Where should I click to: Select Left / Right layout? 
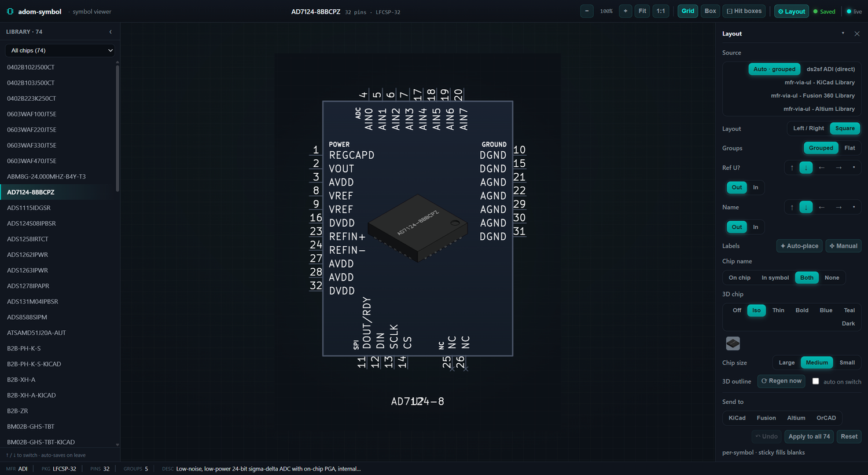click(x=808, y=129)
